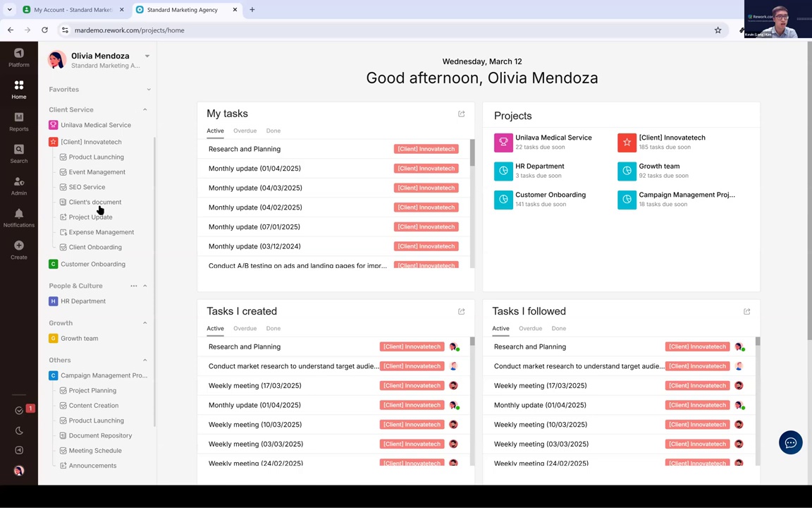Go to Home in the left rail

[x=18, y=89]
